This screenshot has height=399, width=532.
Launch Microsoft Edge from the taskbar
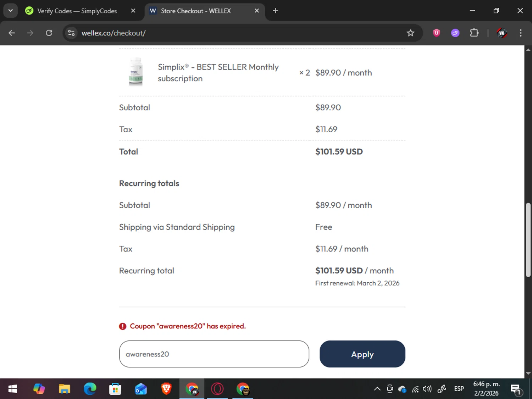pos(90,389)
